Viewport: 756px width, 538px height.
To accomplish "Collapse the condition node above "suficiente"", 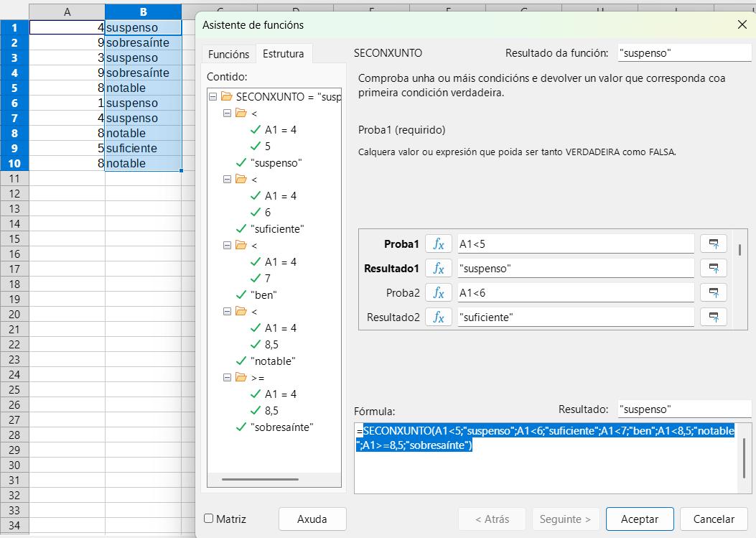I will (x=227, y=180).
